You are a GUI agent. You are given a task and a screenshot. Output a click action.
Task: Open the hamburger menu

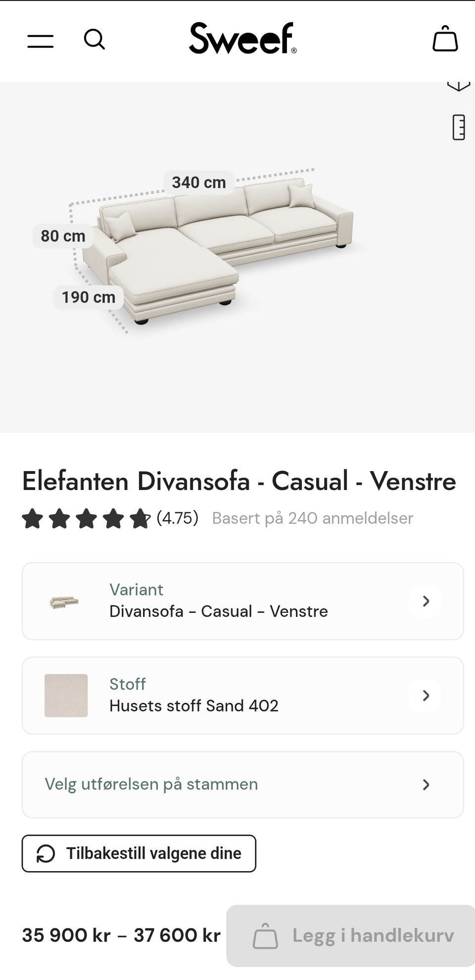[41, 41]
